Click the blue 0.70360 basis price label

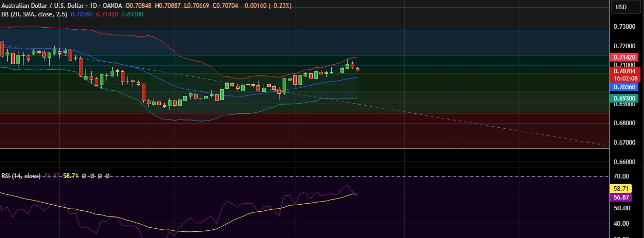(x=624, y=88)
